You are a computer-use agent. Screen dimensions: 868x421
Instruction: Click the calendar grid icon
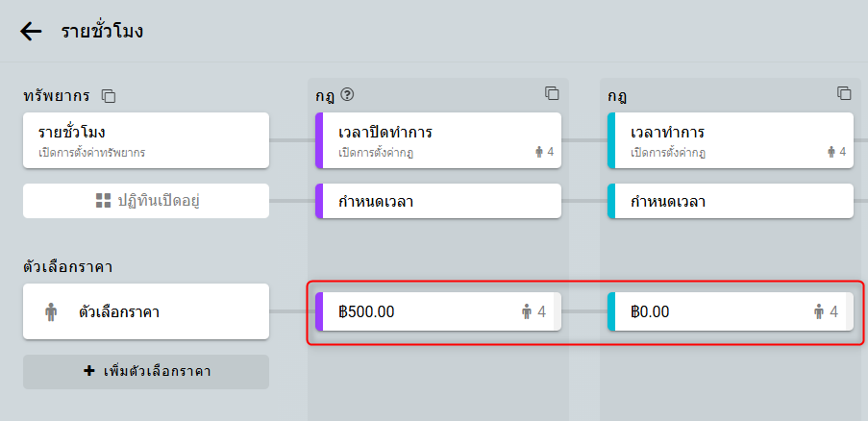(x=103, y=201)
